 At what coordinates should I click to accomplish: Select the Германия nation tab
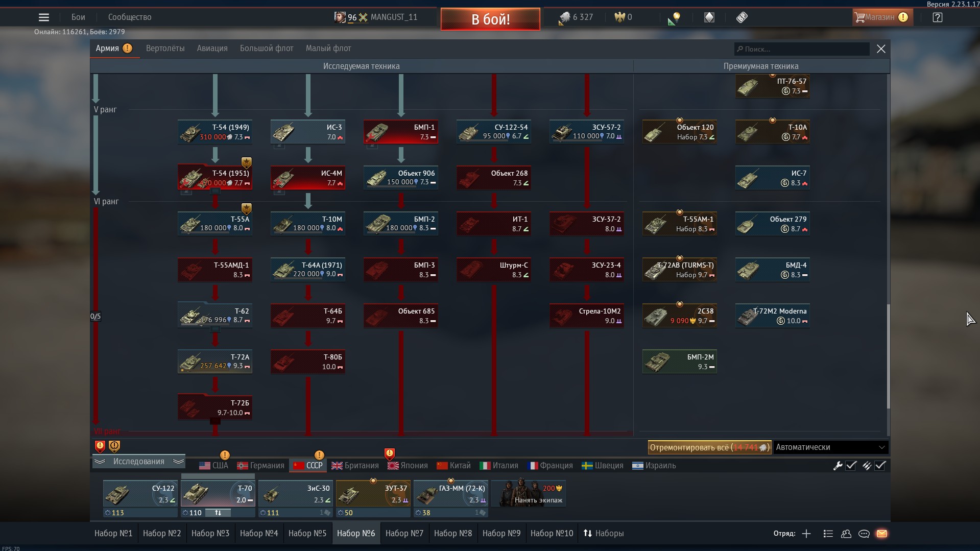coord(260,466)
